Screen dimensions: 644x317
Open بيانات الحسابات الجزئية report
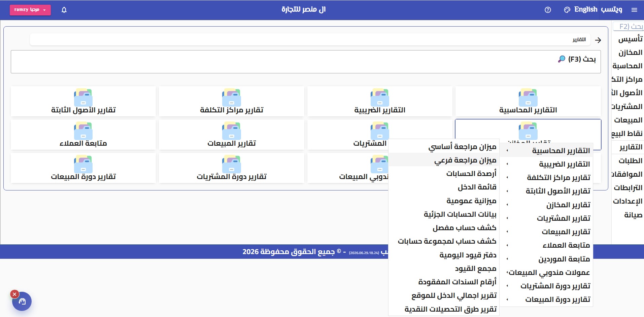tap(444, 214)
